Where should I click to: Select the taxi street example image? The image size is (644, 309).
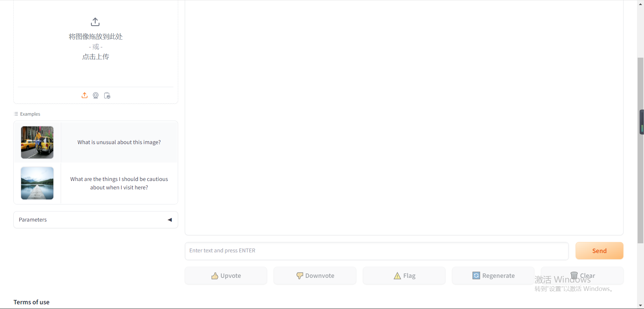coord(37,142)
